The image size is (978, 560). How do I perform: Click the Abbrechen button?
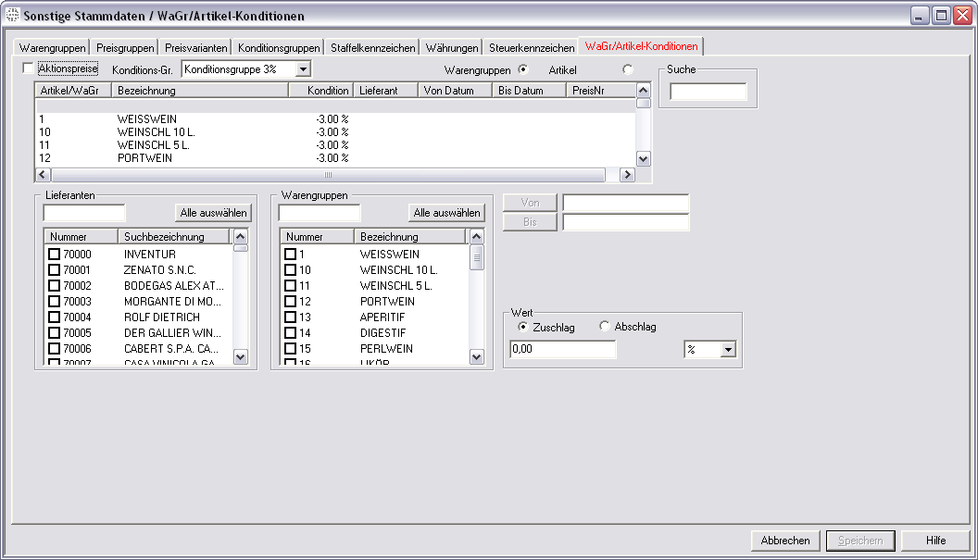tap(785, 541)
